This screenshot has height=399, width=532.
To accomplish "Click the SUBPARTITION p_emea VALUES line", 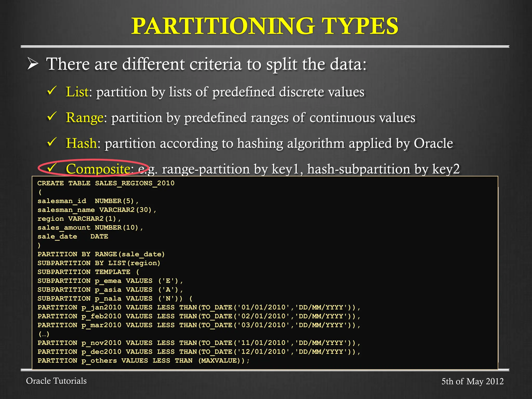I will point(110,281).
